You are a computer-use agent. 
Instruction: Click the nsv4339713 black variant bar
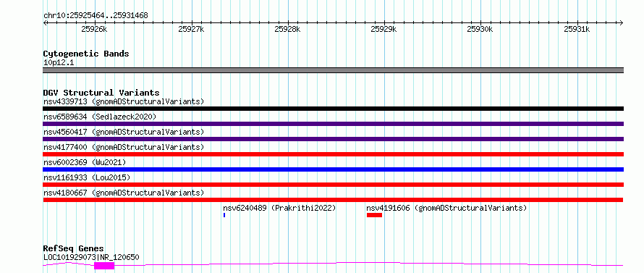coord(333,109)
